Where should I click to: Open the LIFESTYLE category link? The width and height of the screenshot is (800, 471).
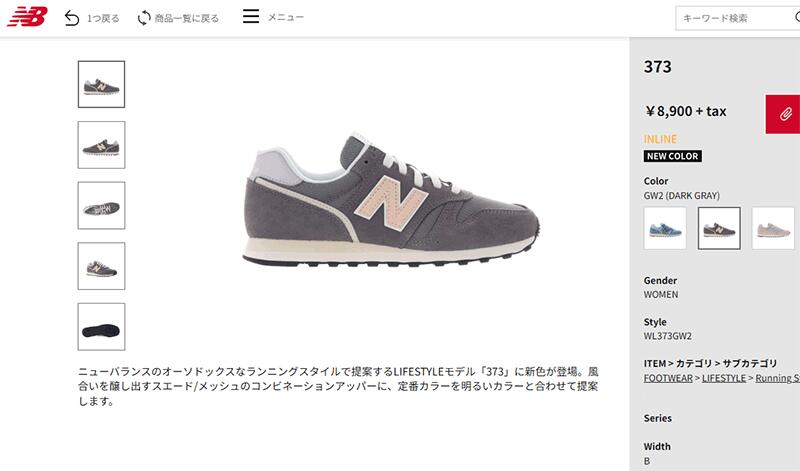tap(723, 378)
